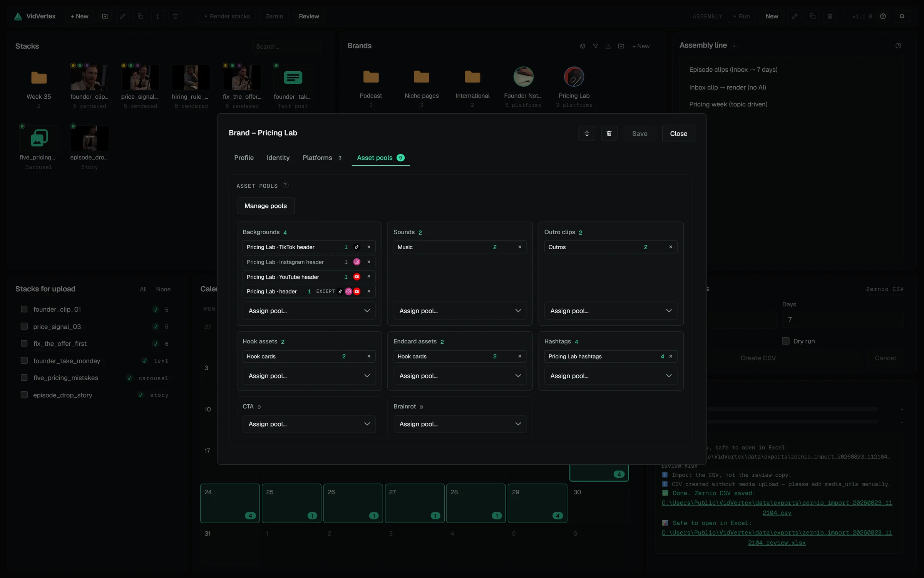Screen dimensions: 924x578
Task: Select calendar day 24
Action: [230, 503]
